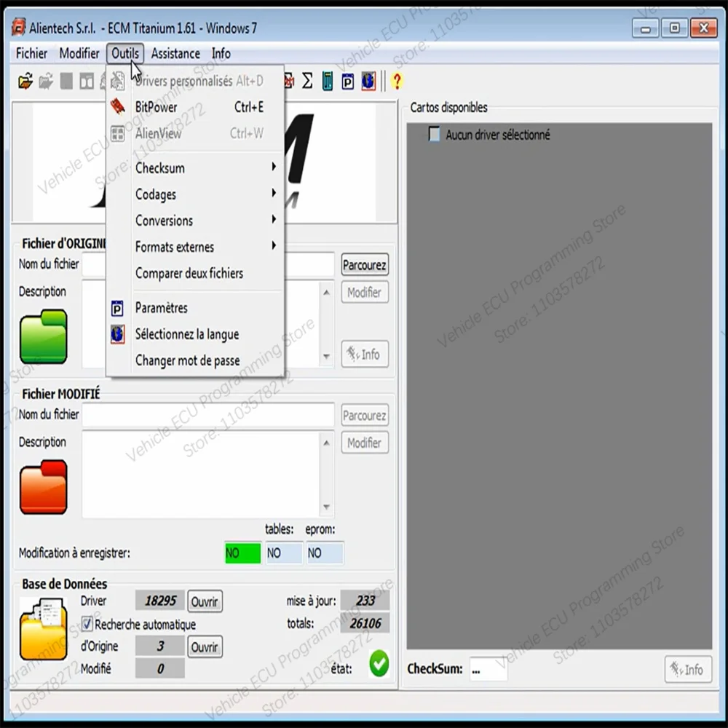Open Paramètres from the Outils menu
Viewport: 728px width, 728px height.
point(195,307)
